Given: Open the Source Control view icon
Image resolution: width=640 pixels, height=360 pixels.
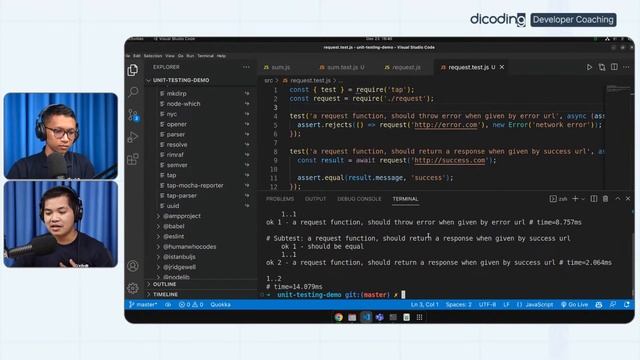Looking at the screenshot, I should (x=133, y=115).
